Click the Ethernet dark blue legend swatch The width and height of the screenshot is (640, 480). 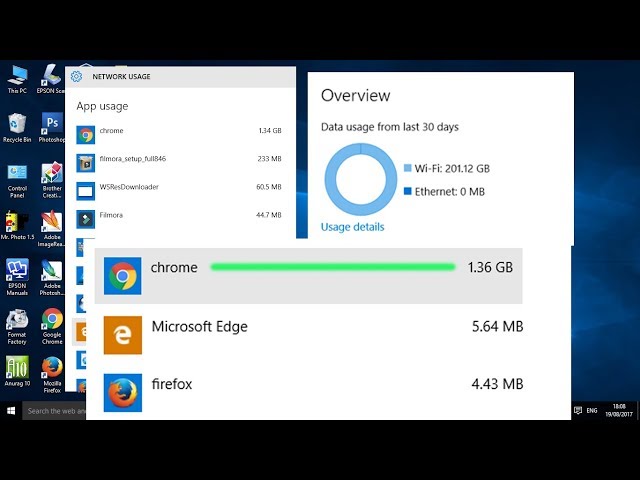[407, 191]
